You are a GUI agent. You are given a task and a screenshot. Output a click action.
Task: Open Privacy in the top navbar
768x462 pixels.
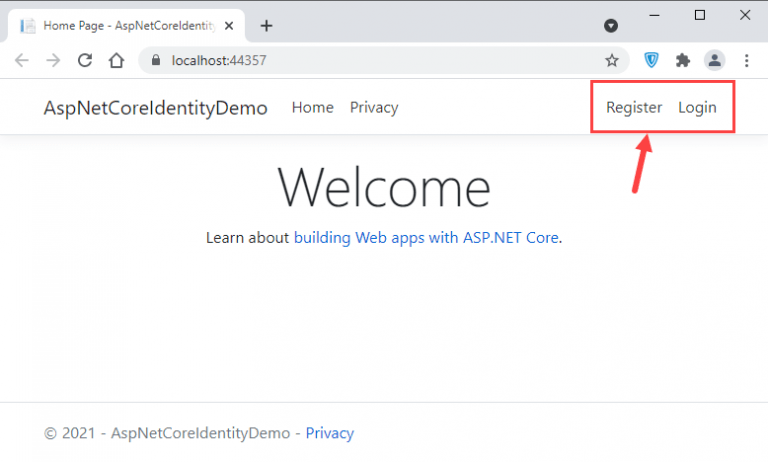(x=374, y=108)
